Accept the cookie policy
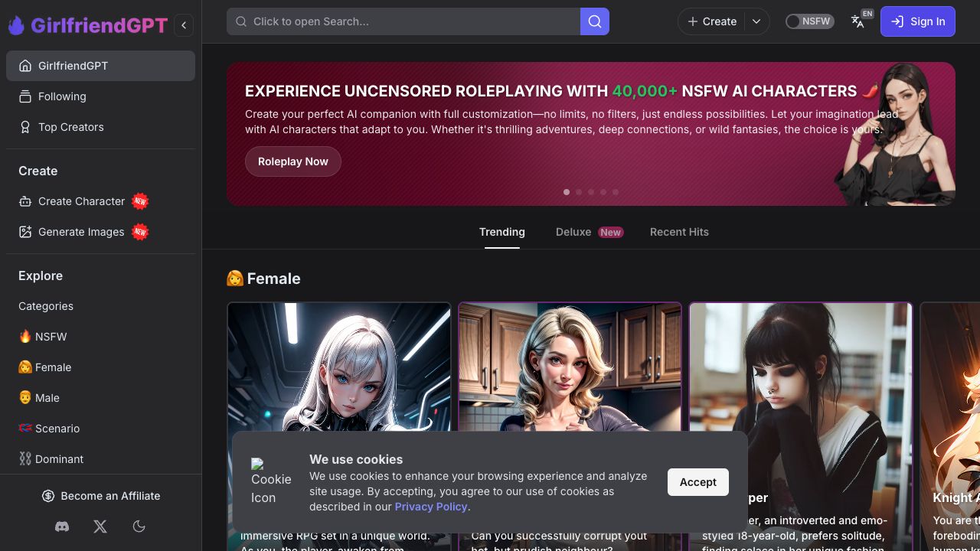This screenshot has height=551, width=980. click(x=697, y=482)
